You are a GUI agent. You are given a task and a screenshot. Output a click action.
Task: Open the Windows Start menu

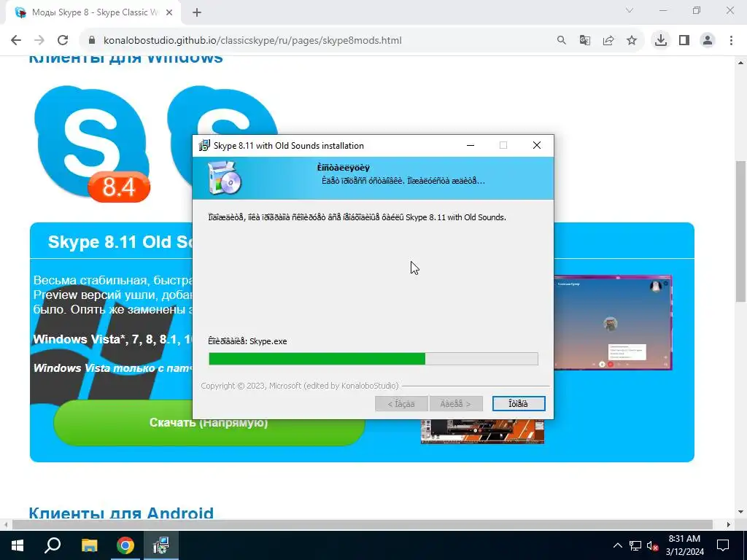pos(18,545)
